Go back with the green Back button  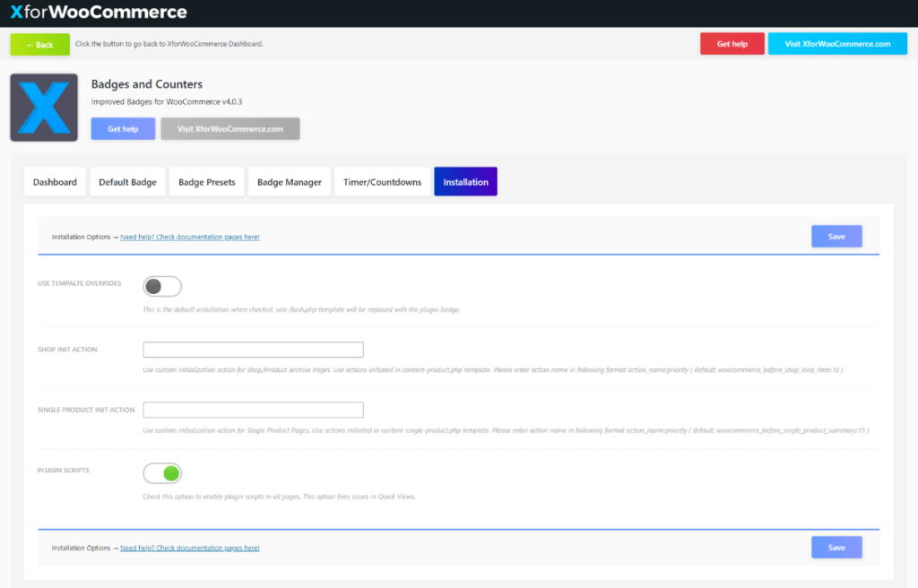coord(39,45)
